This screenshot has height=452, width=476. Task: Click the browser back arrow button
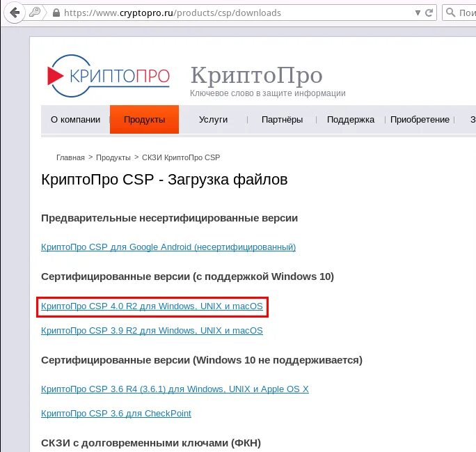[x=15, y=13]
